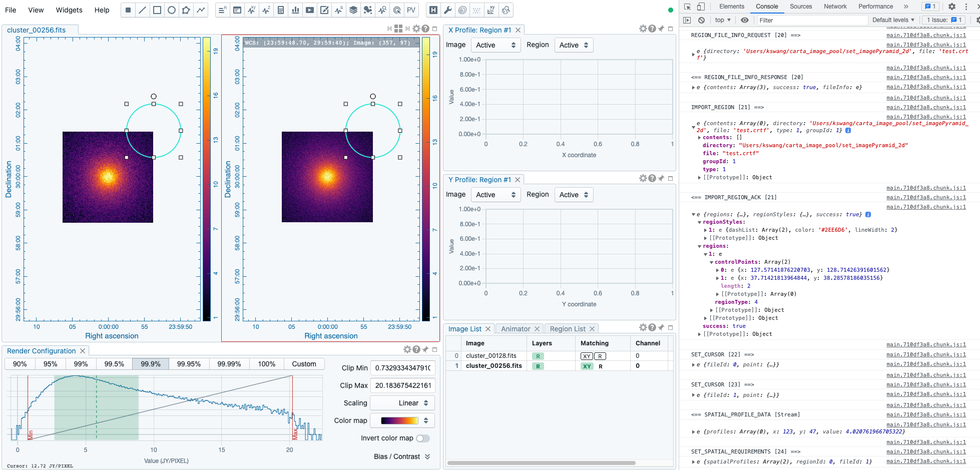Open the statistics calculator widget
Image resolution: width=980 pixels, height=470 pixels.
pyautogui.click(x=281, y=10)
